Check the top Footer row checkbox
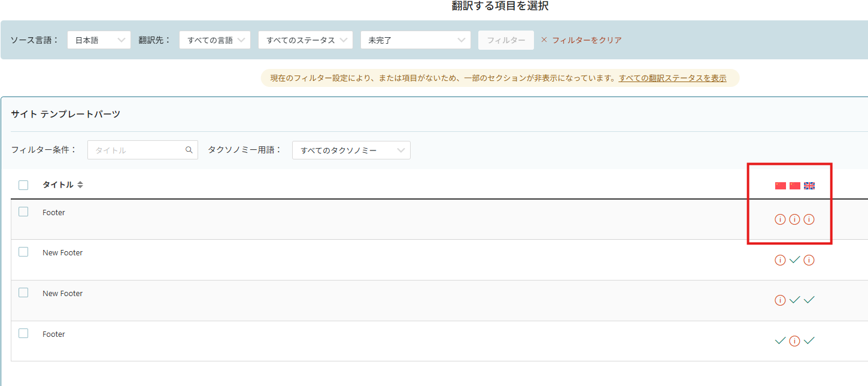This screenshot has width=868, height=386. 23,212
